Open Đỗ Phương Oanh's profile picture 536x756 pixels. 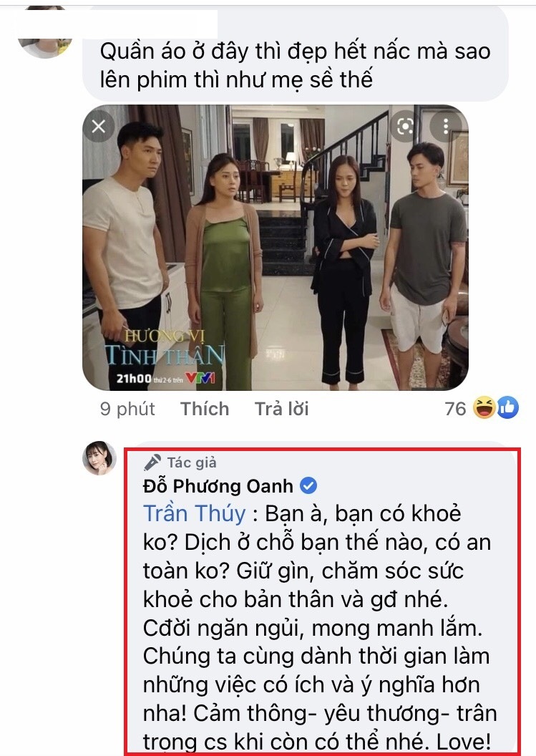coord(99,457)
